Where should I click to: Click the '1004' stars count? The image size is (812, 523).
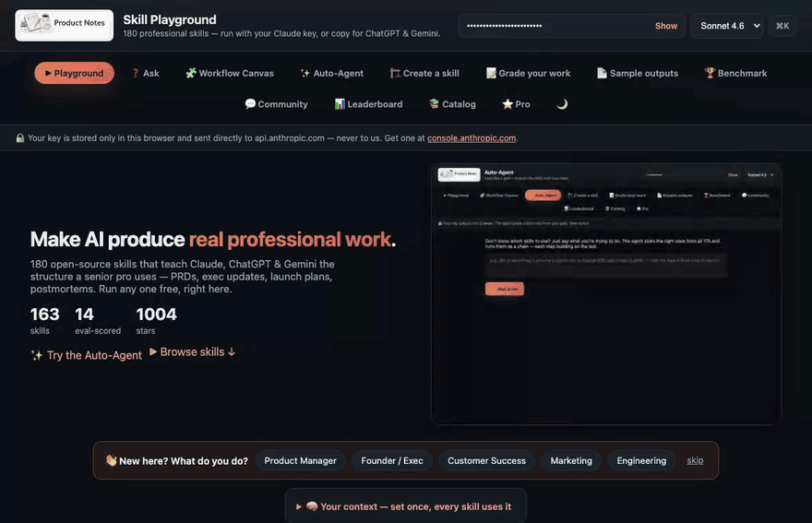pos(156,315)
